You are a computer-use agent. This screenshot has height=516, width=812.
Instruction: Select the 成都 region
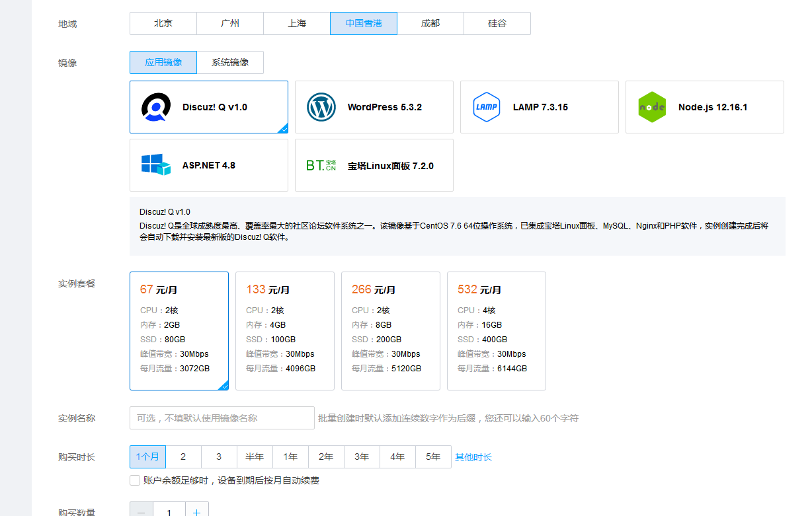pos(430,23)
